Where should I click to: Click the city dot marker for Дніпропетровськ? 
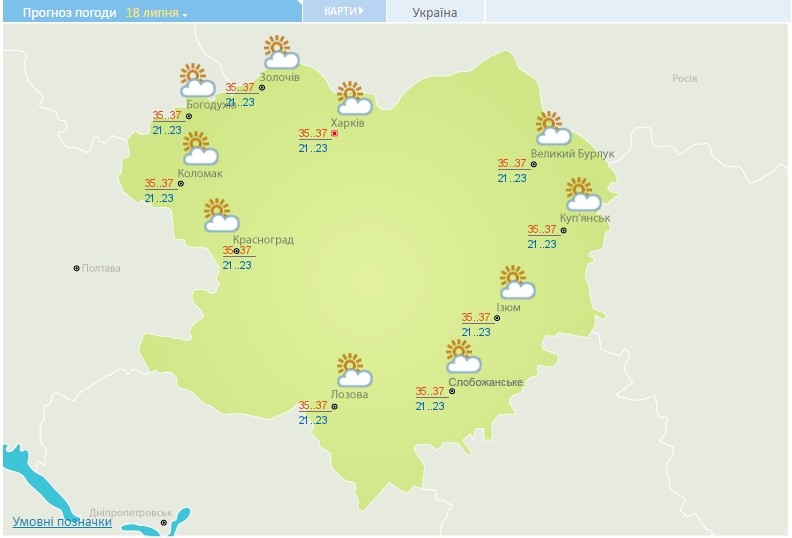(x=164, y=523)
